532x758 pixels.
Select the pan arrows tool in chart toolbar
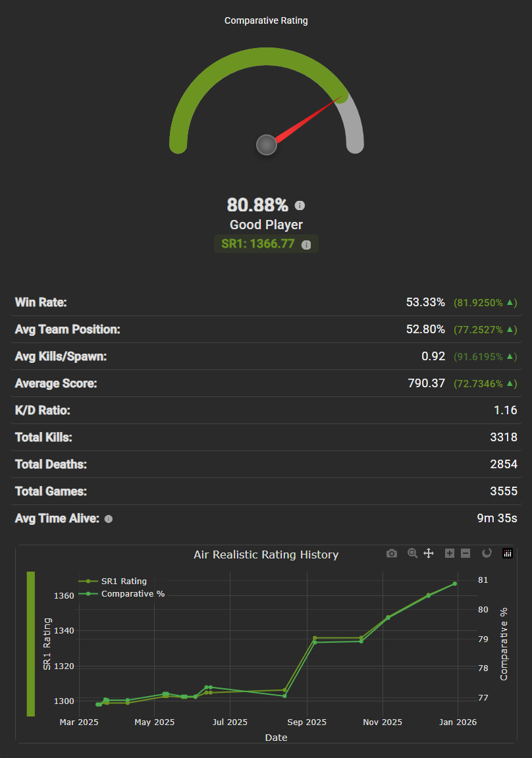pos(429,553)
